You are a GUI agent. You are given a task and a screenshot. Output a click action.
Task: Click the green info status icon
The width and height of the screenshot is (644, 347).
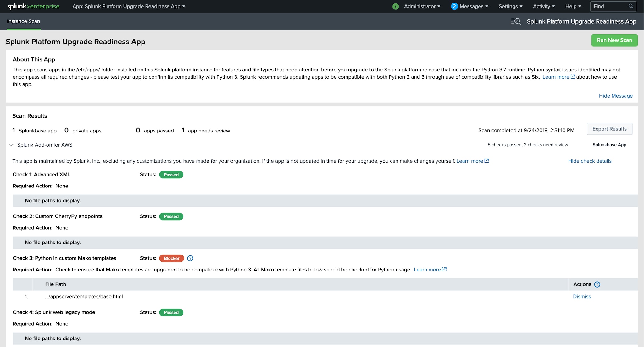[396, 6]
